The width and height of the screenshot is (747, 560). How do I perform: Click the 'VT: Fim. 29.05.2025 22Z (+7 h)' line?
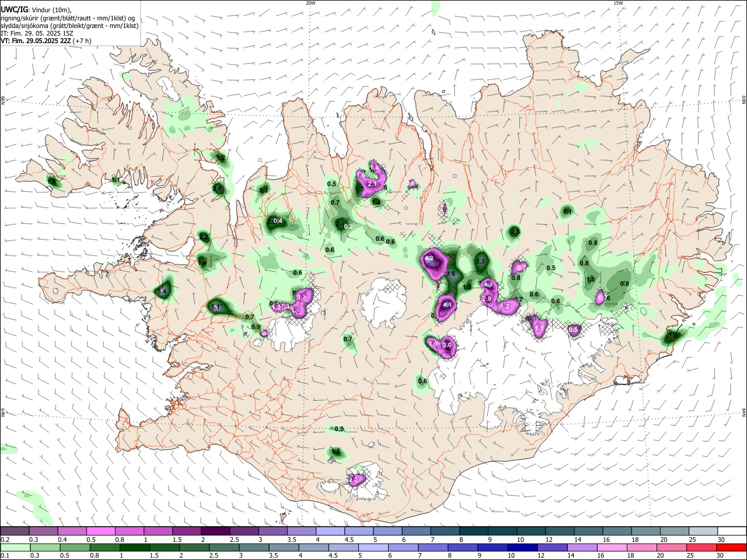click(46, 41)
